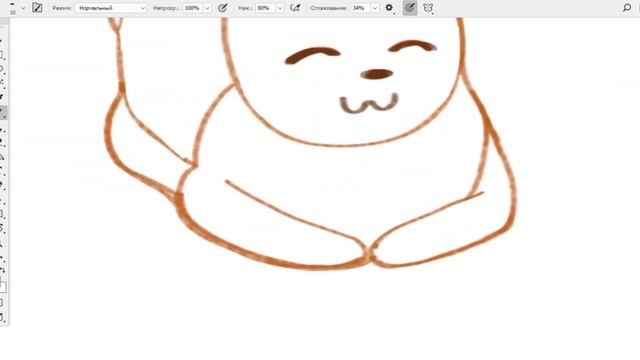Open the Нормальный blend mode dropdown

point(111,8)
